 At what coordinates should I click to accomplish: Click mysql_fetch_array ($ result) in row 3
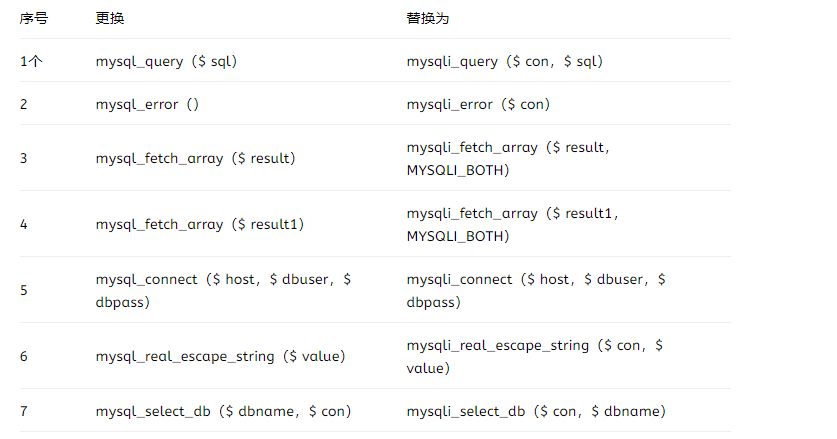[x=195, y=158]
